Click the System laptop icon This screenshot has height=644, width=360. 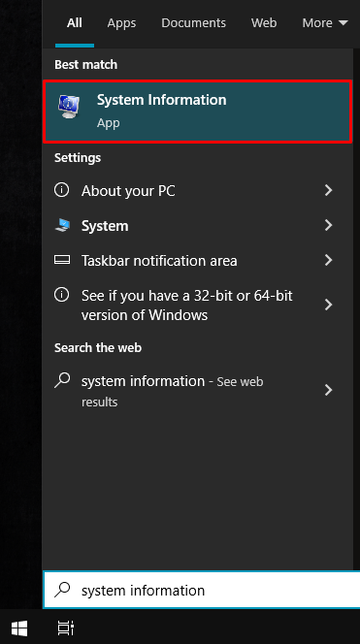62,225
